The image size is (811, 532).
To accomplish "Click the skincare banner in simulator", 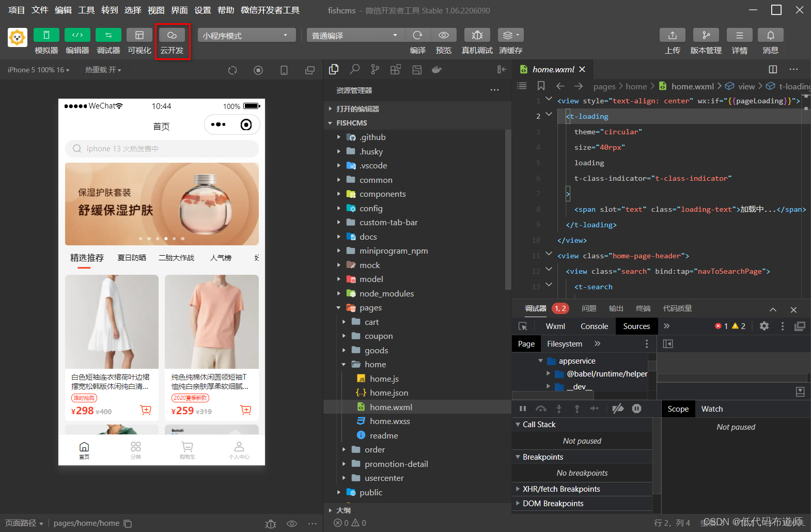I will [x=162, y=204].
